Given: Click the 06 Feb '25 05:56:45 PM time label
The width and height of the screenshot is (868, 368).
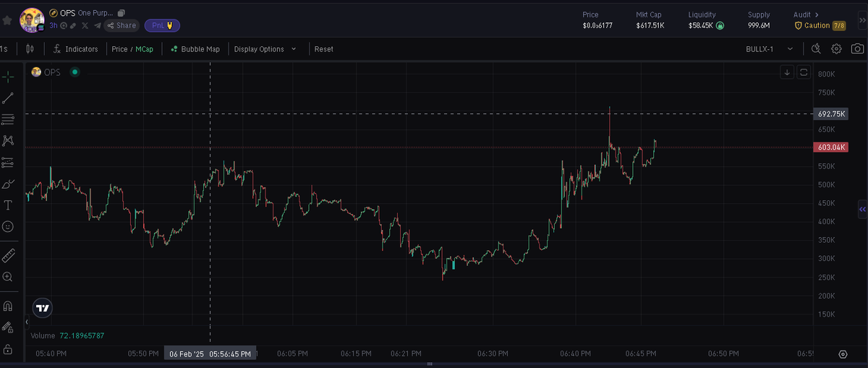Looking at the screenshot, I should [x=210, y=354].
